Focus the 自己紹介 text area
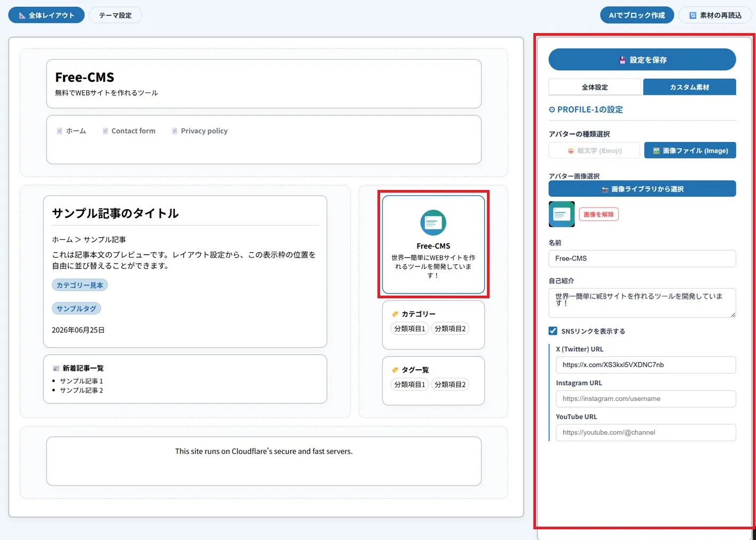Screen dimensions: 756x540 (x=642, y=303)
